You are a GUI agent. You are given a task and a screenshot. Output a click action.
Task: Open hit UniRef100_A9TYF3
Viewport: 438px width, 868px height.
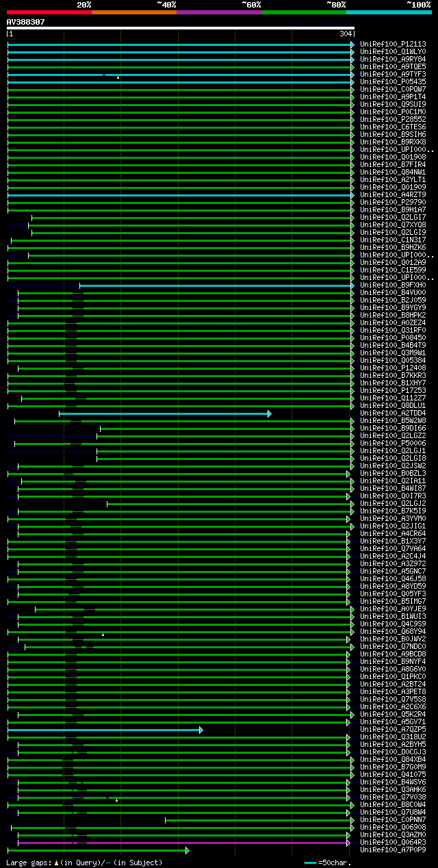(x=393, y=74)
